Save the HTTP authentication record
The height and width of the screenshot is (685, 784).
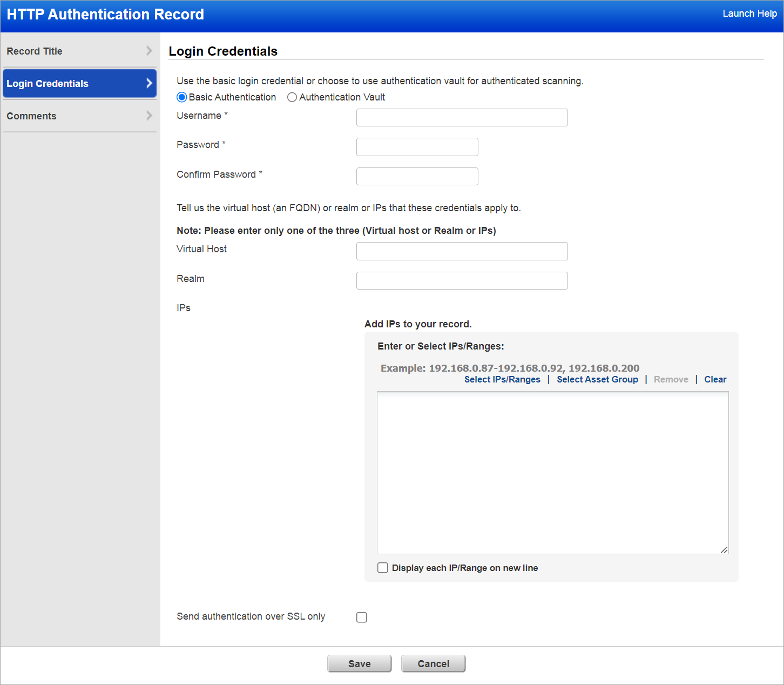[x=359, y=663]
